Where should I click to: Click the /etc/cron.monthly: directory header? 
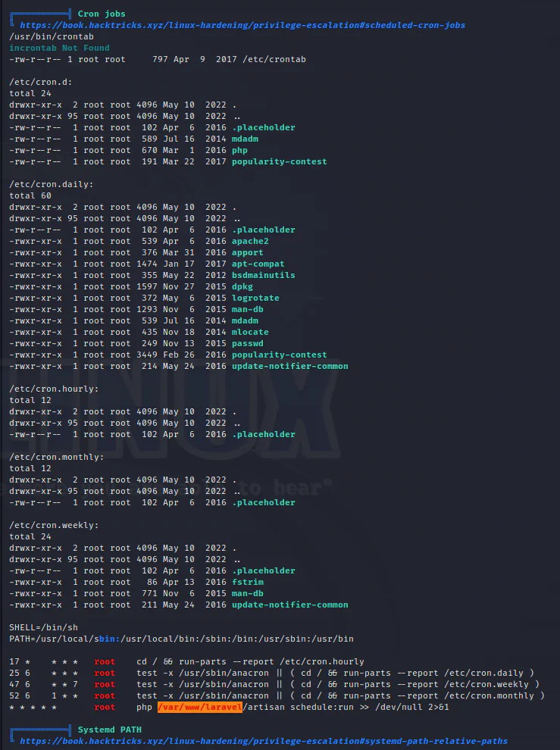(x=57, y=457)
